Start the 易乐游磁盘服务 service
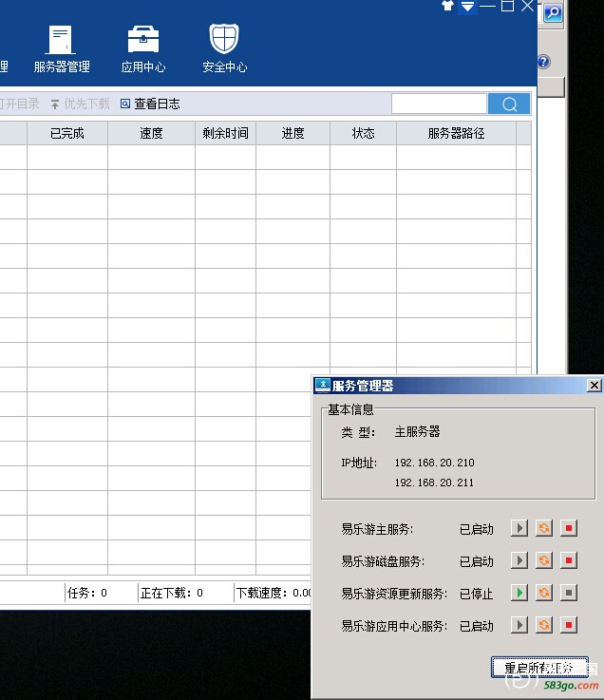The height and width of the screenshot is (700, 604). tap(519, 560)
